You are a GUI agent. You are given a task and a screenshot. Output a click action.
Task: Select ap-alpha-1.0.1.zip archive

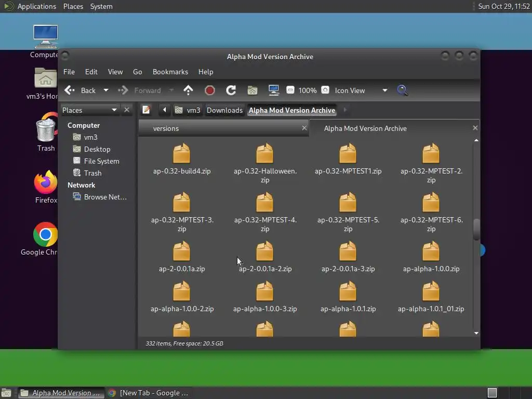(348, 297)
